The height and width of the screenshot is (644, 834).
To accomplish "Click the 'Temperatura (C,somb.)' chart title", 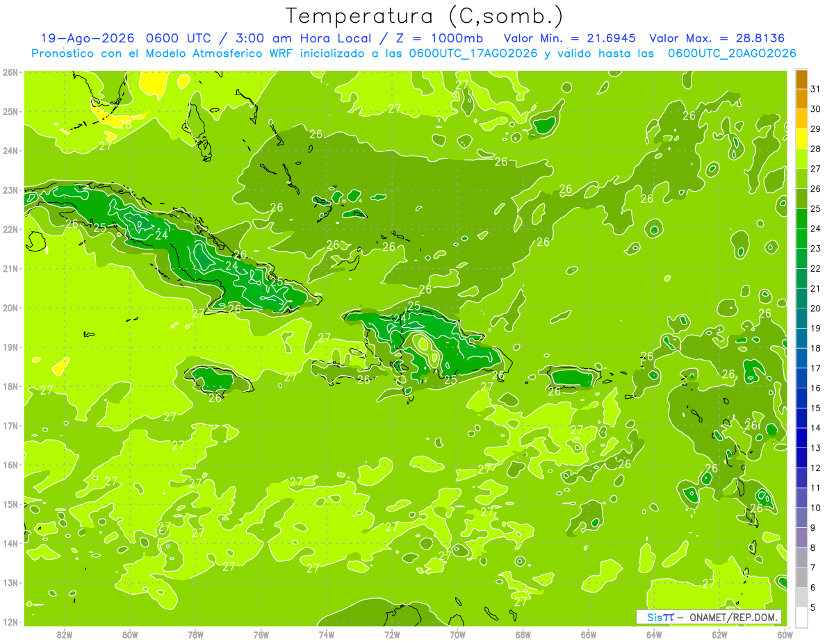I will [x=424, y=16].
